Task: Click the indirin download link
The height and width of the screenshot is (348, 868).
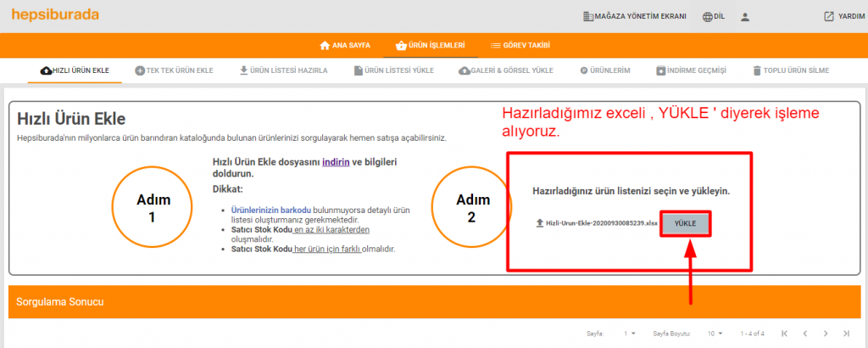Action: 334,161
